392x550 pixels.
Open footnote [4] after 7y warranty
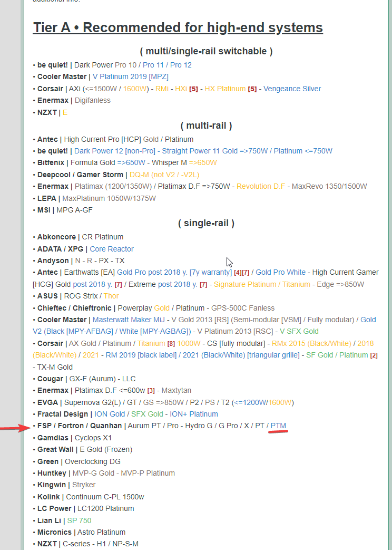(x=238, y=273)
